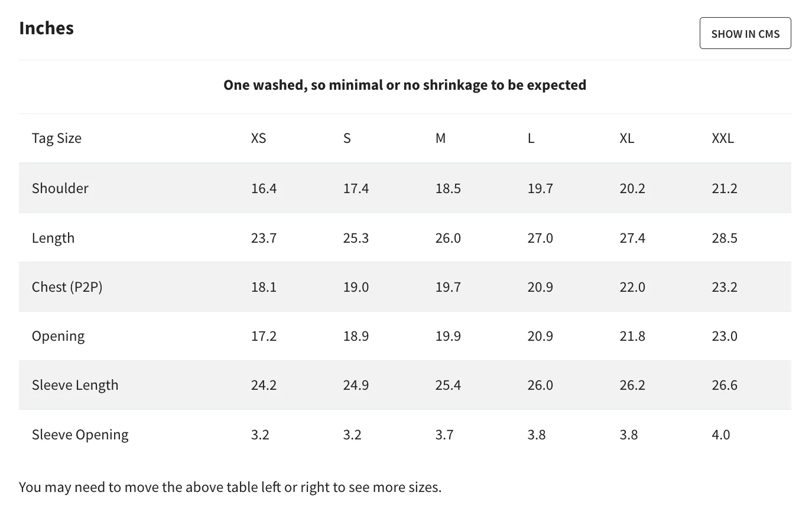Click the XS column header
The height and width of the screenshot is (515, 812).
coord(258,138)
